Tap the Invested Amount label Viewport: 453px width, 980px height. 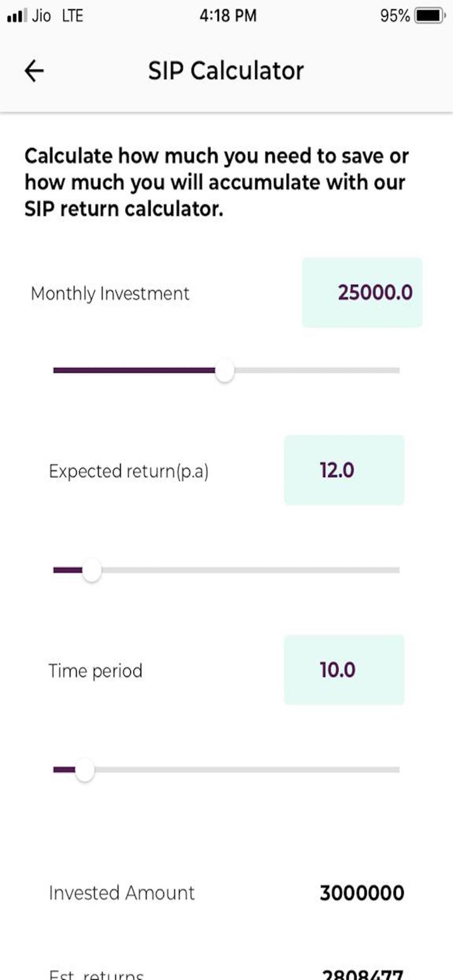122,893
